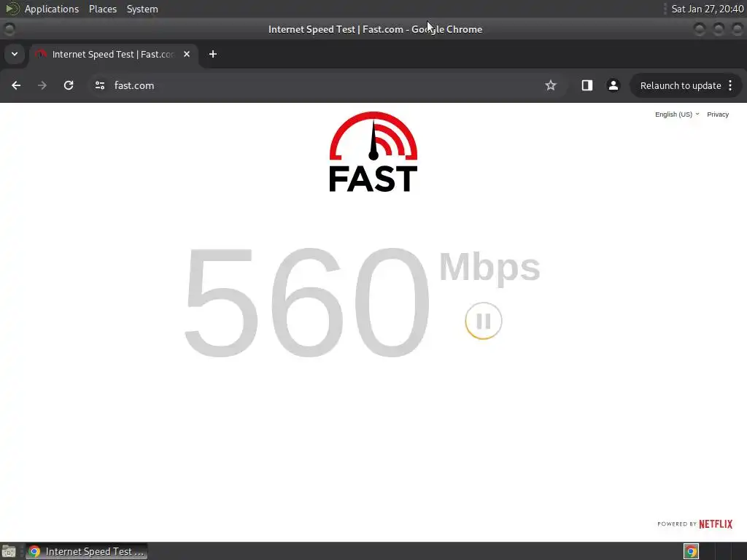
Task: Click the forward navigation arrow
Action: tap(42, 85)
